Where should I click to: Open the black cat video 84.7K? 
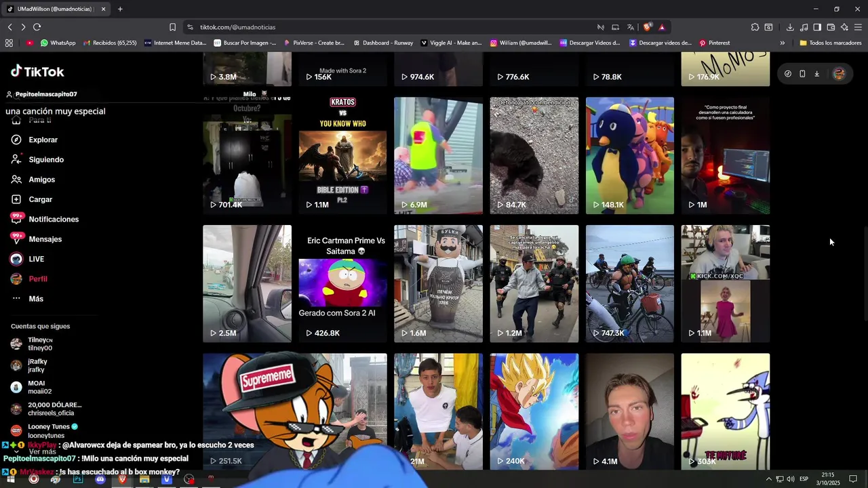534,155
